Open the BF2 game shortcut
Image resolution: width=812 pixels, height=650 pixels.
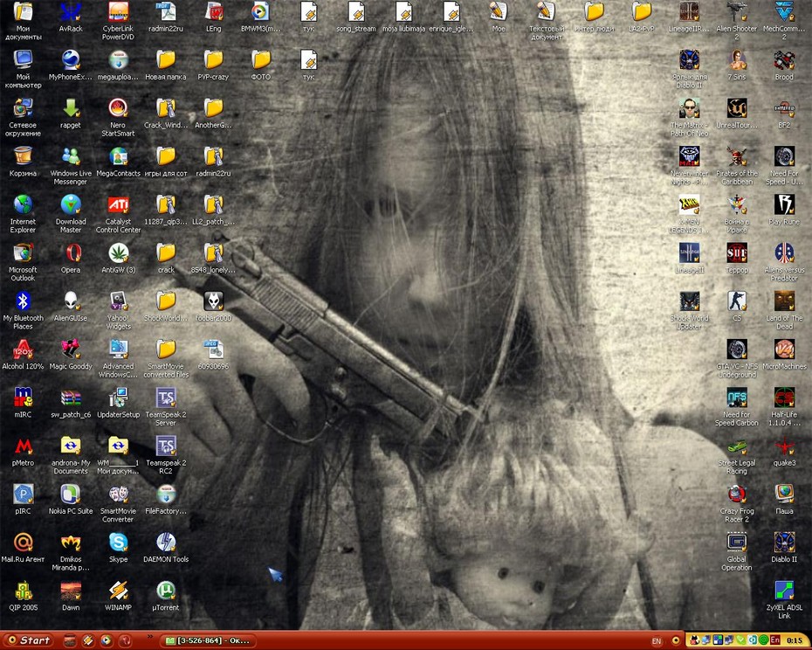(784, 114)
